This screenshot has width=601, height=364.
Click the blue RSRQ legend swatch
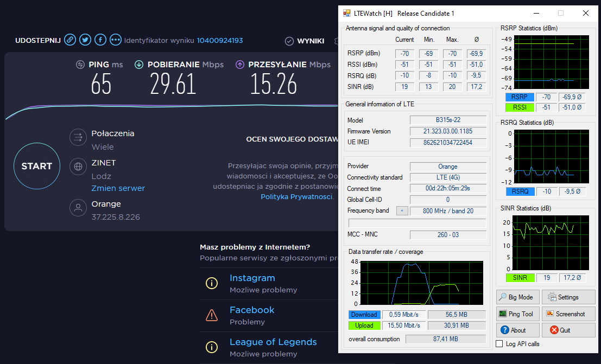click(520, 191)
